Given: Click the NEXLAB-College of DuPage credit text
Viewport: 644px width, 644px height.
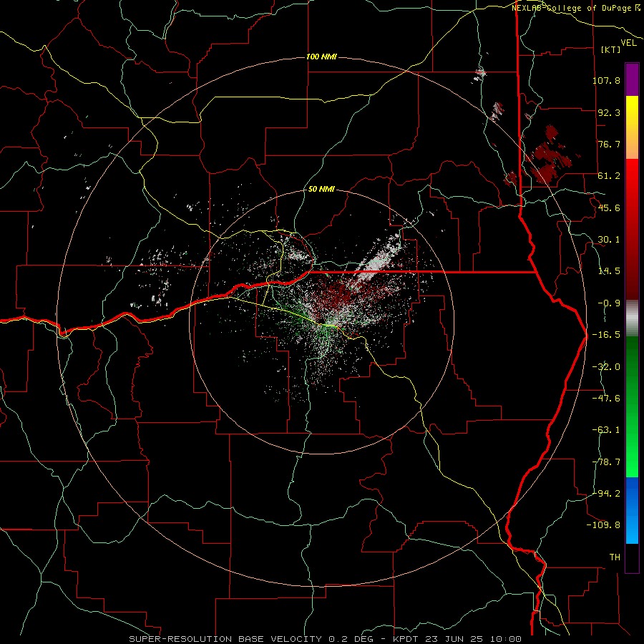Looking at the screenshot, I should coord(575,8).
